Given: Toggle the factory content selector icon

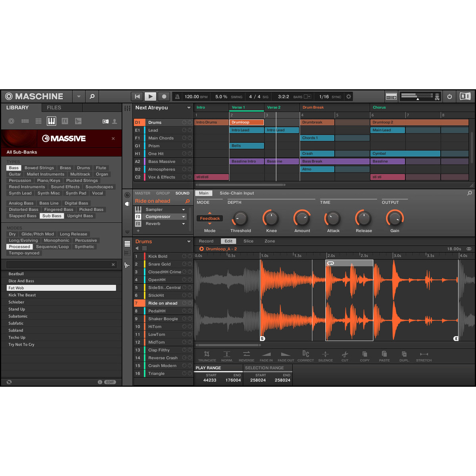Looking at the screenshot, I should [x=106, y=121].
